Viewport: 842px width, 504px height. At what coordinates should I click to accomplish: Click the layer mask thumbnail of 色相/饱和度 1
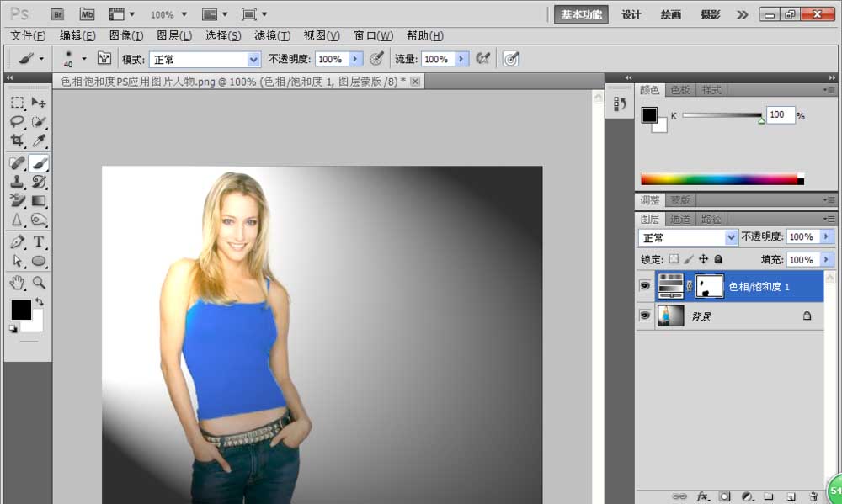pyautogui.click(x=709, y=286)
